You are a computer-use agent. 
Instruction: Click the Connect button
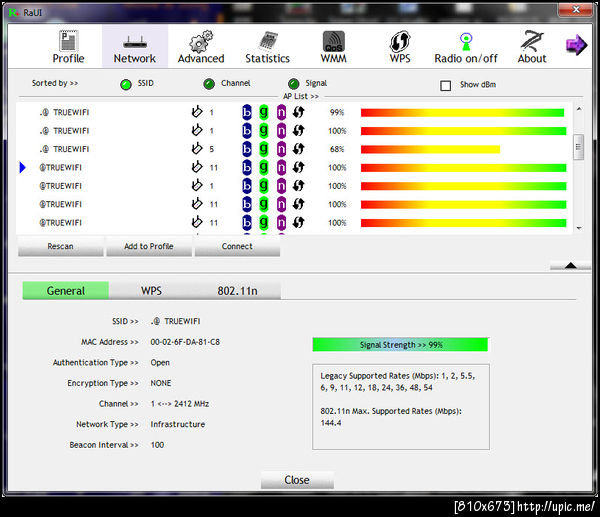tap(237, 246)
